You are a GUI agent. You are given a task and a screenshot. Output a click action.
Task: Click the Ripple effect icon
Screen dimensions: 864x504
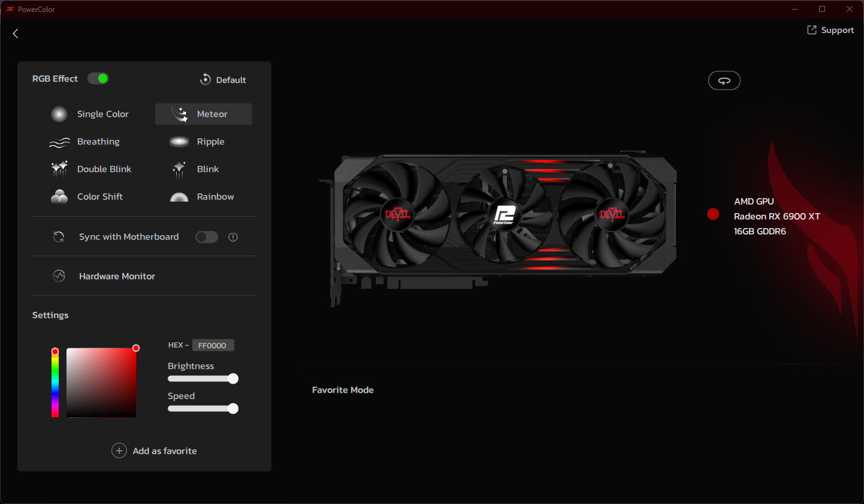(179, 142)
